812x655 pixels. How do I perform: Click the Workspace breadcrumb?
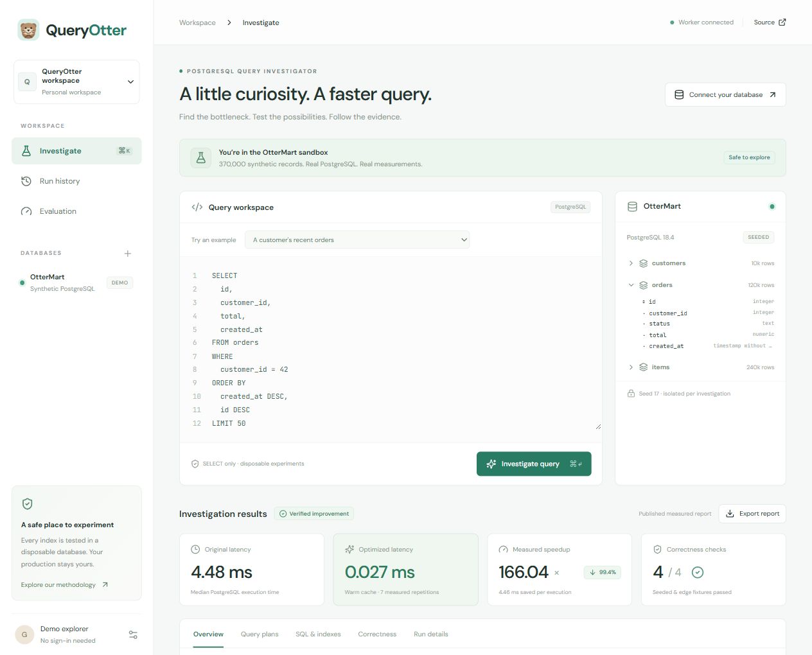[197, 22]
